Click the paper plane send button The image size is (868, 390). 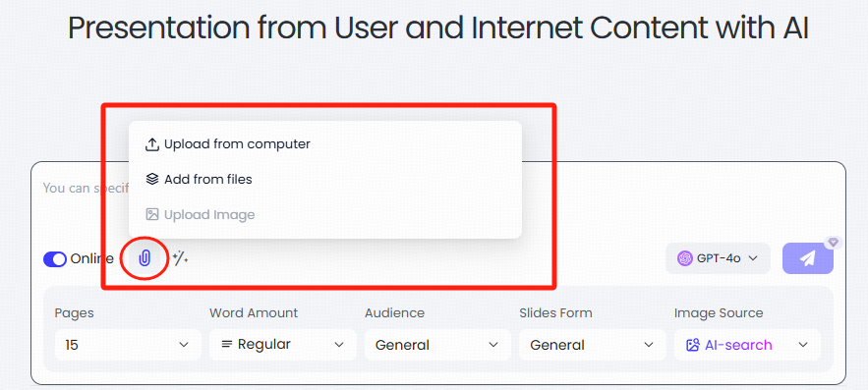(808, 258)
